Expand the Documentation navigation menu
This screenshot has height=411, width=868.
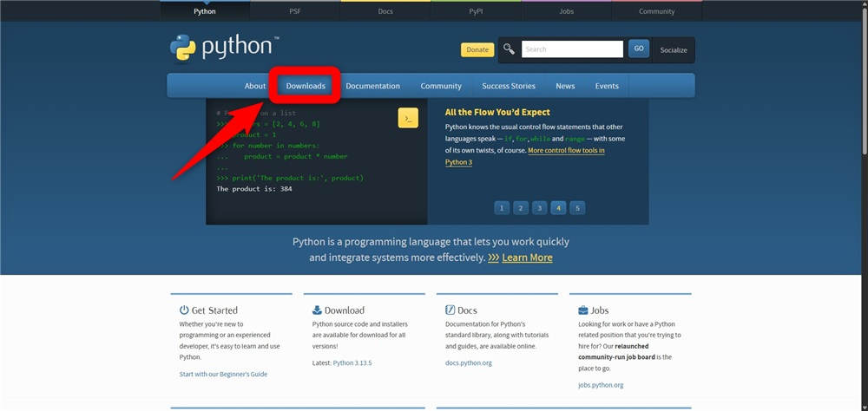coord(372,86)
